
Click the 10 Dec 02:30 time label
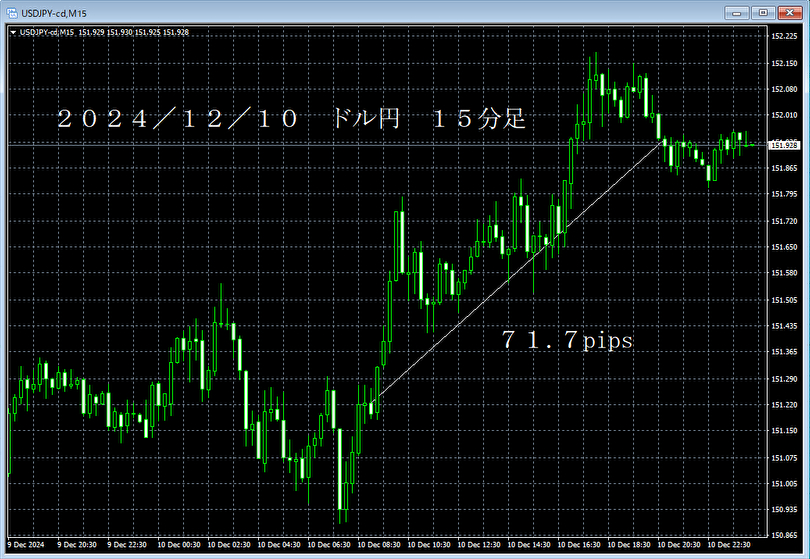(x=229, y=545)
